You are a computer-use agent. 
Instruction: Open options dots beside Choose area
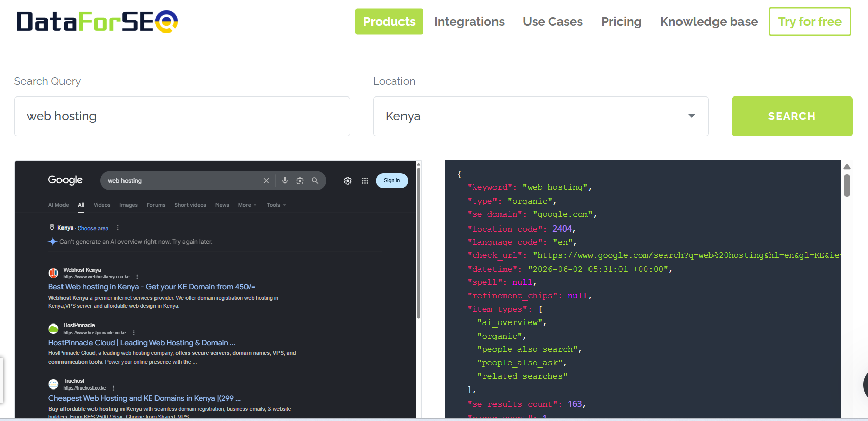118,228
